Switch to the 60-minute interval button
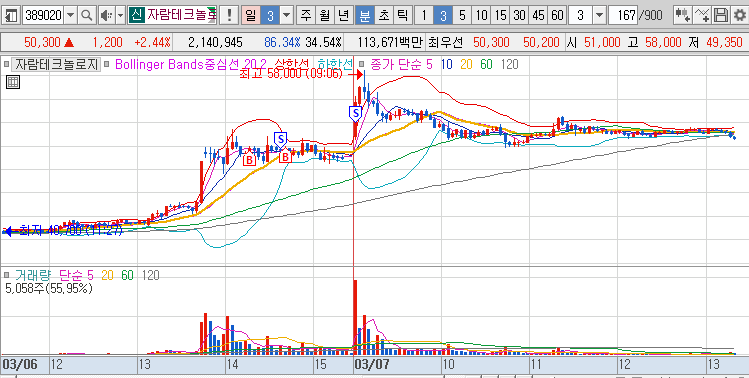The height and width of the screenshot is (378, 749). (x=557, y=16)
